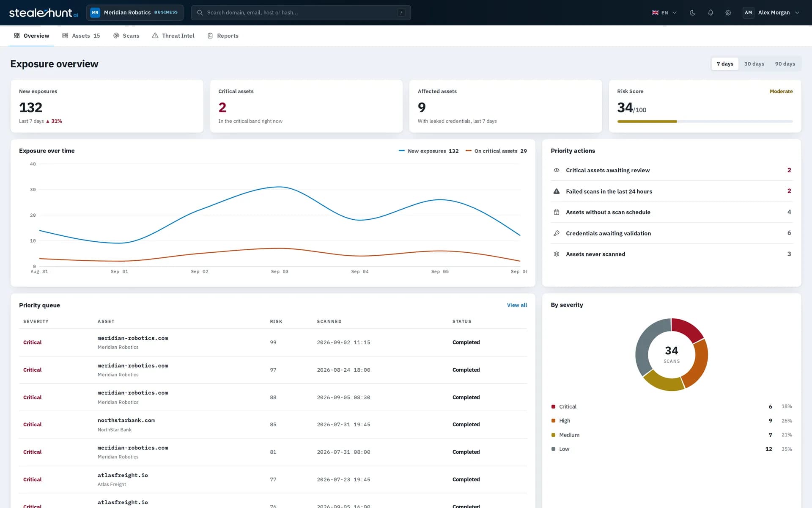Screen dimensions: 812x508
Task: Sort by the ASSET column header
Action: click(x=106, y=322)
